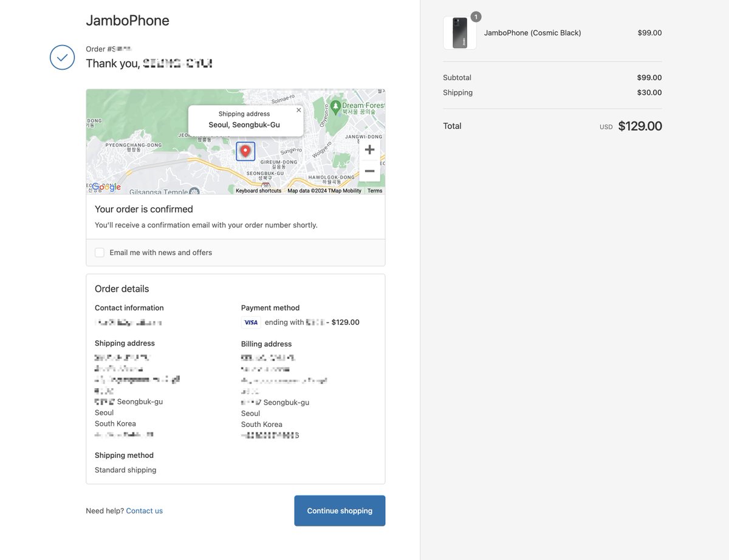Check Email me with news and offers
The height and width of the screenshot is (560, 729).
tap(100, 253)
